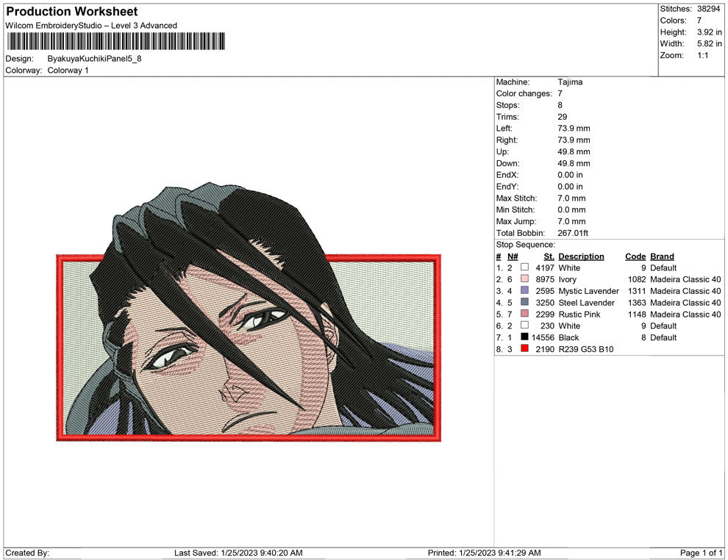728x560 pixels.
Task: Click the Total Bobbin value 267.01ft
Action: (573, 233)
